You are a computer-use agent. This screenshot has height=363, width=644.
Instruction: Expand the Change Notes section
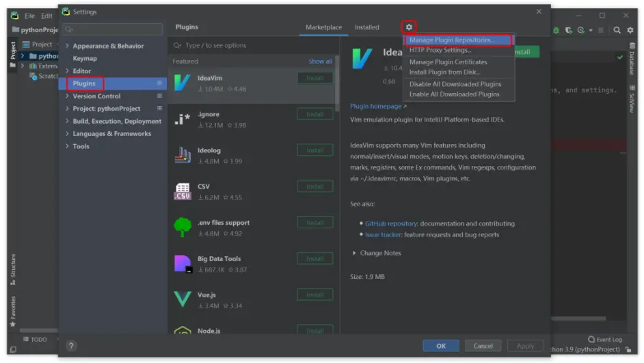click(354, 253)
